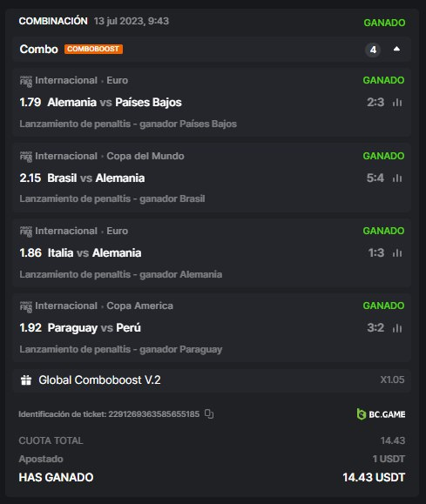Click the Combo header row
Screen dimensions: 426x504
[212, 49]
